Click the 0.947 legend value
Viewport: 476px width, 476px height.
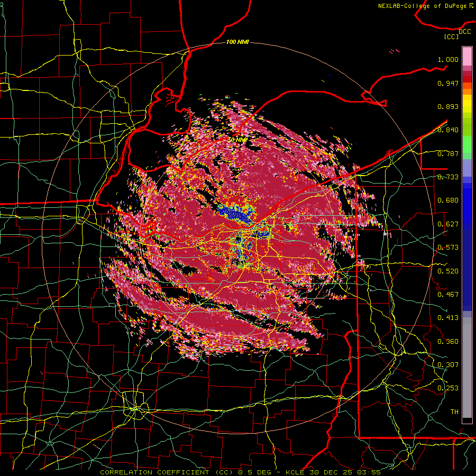[x=448, y=83]
